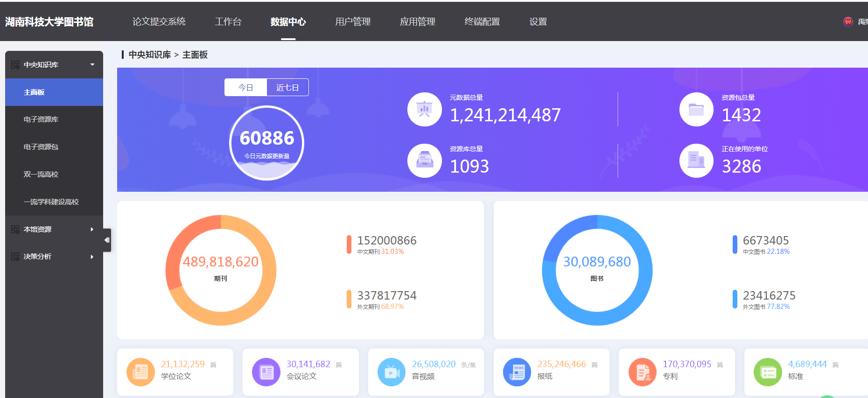Viewport: 868px width, 398px height.
Task: Click the user avatar icon in header
Action: click(x=848, y=21)
